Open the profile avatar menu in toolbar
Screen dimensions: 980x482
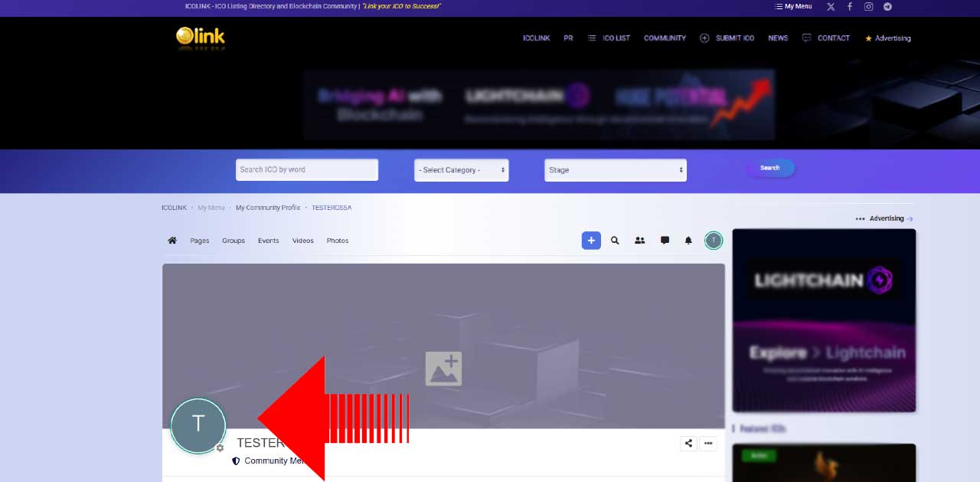(713, 240)
